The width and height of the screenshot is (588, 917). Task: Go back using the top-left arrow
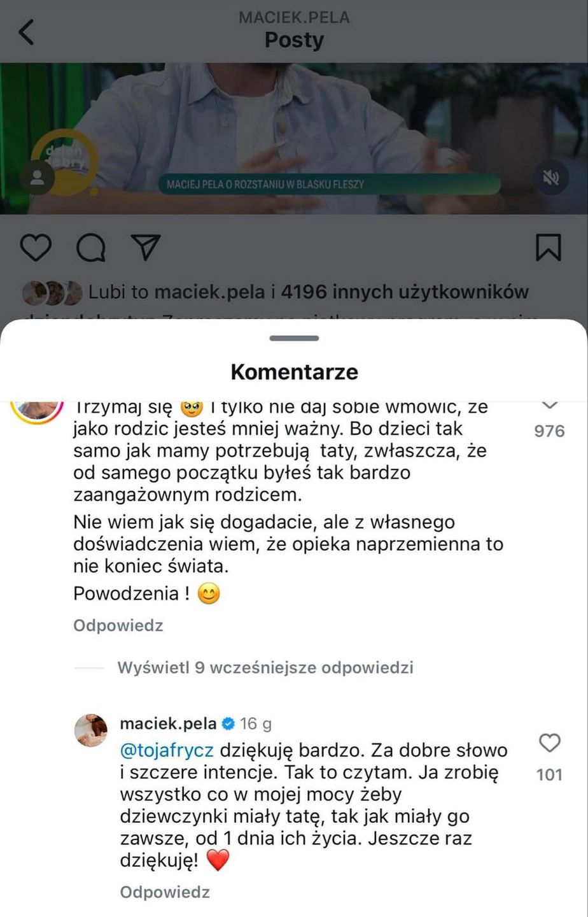[26, 32]
